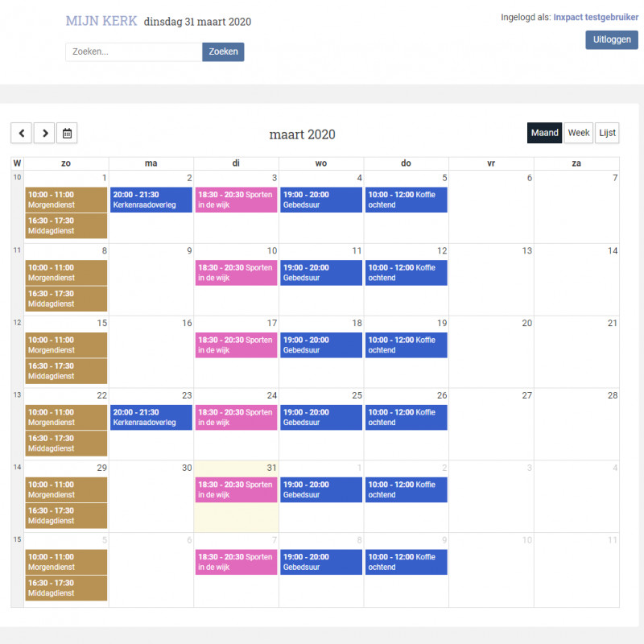
Task: Go to previous month with left chevron
Action: click(22, 133)
